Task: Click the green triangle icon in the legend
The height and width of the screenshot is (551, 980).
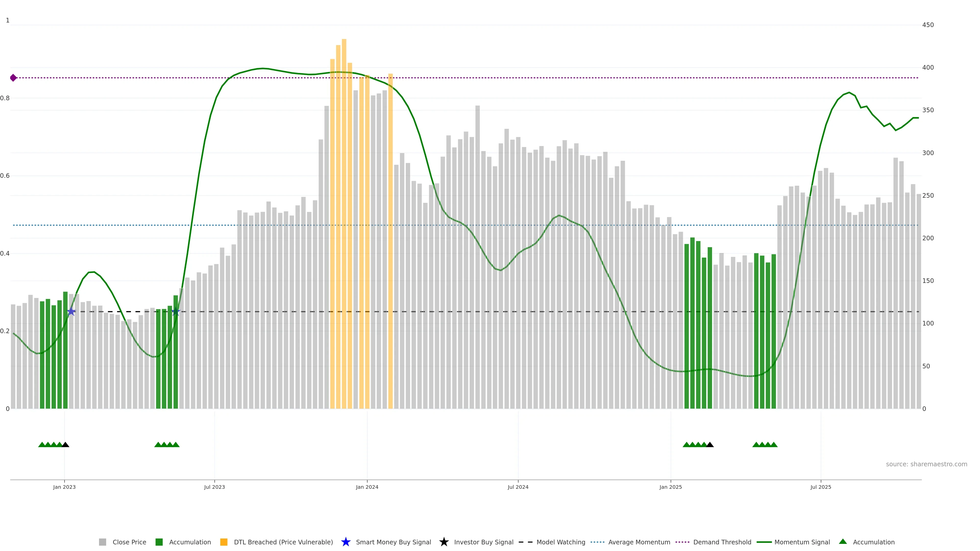Action: pyautogui.click(x=843, y=542)
